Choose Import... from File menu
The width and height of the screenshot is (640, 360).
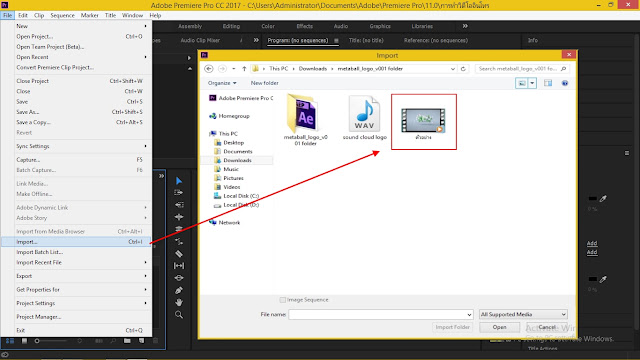coord(76,242)
